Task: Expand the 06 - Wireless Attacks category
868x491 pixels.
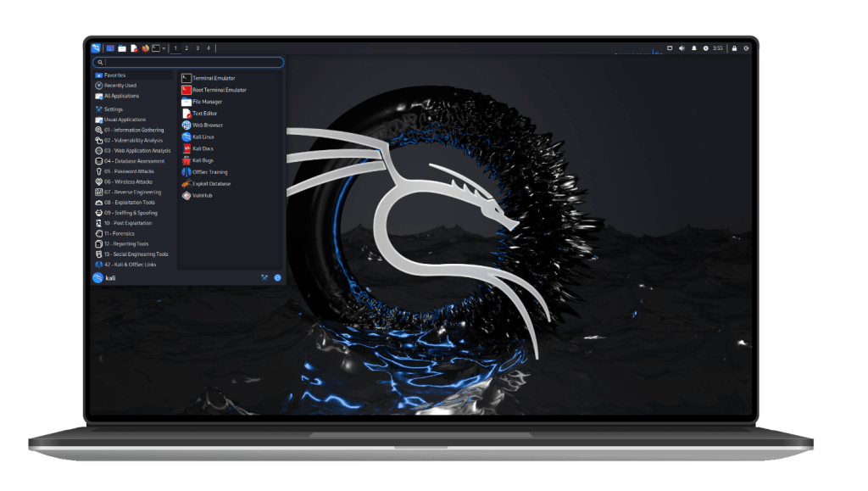Action: coord(128,181)
